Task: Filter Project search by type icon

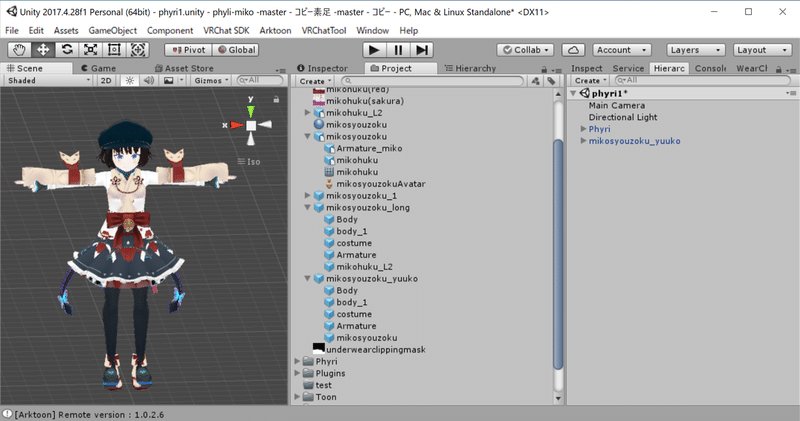Action: pyautogui.click(x=535, y=81)
